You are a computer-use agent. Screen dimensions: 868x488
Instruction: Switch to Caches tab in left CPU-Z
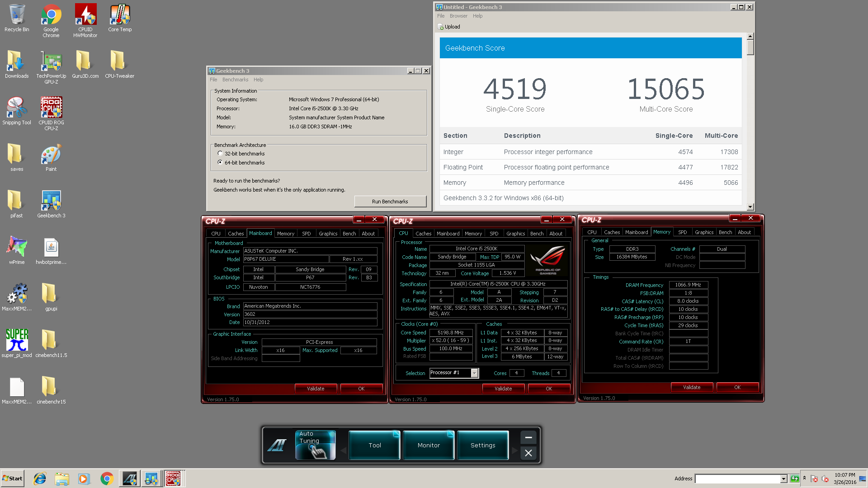click(236, 234)
